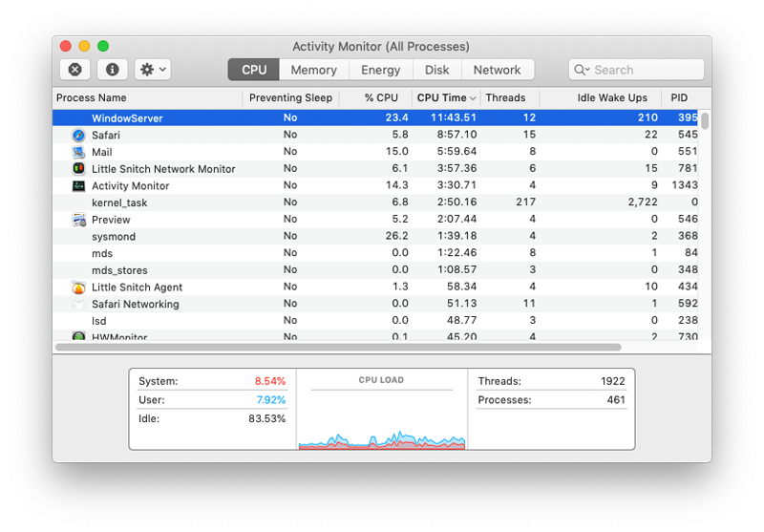Click Mail CPU value 15.0
This screenshot has width=764, height=532.
click(396, 152)
